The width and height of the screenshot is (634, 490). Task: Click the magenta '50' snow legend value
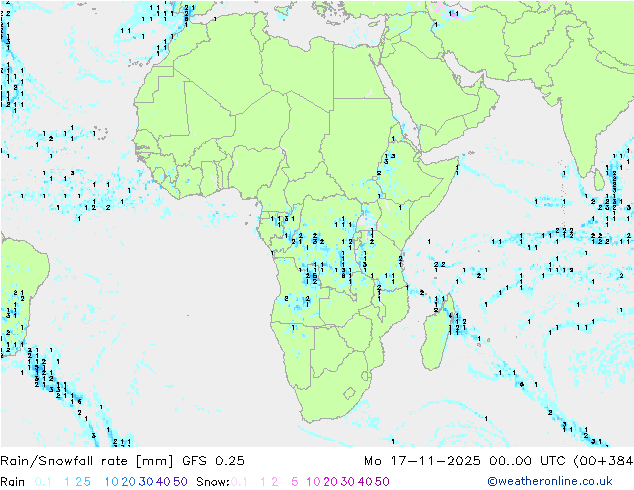[383, 482]
